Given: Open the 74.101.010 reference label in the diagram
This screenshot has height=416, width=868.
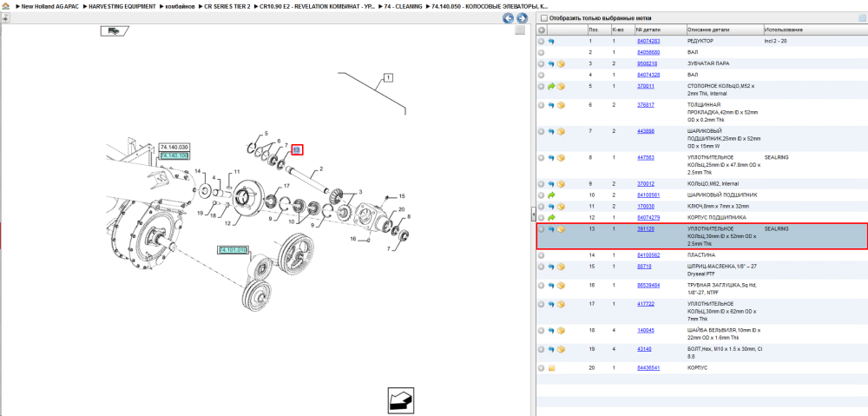Looking at the screenshot, I should click(x=233, y=250).
